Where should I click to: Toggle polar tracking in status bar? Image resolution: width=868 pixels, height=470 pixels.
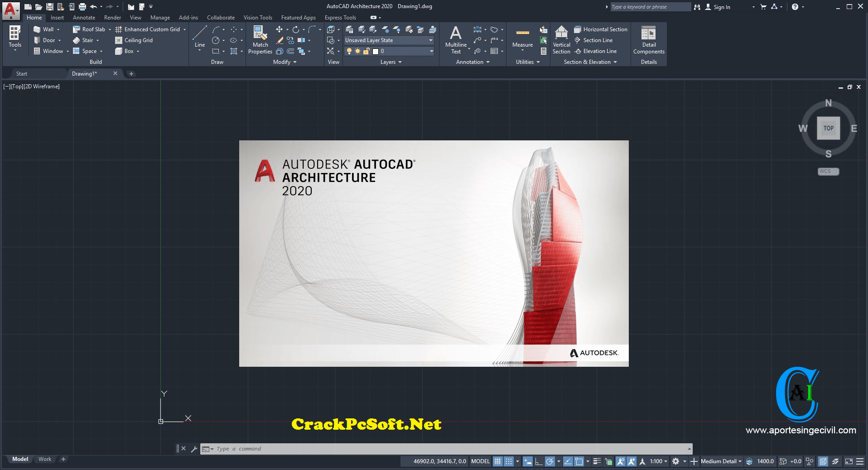(550, 461)
